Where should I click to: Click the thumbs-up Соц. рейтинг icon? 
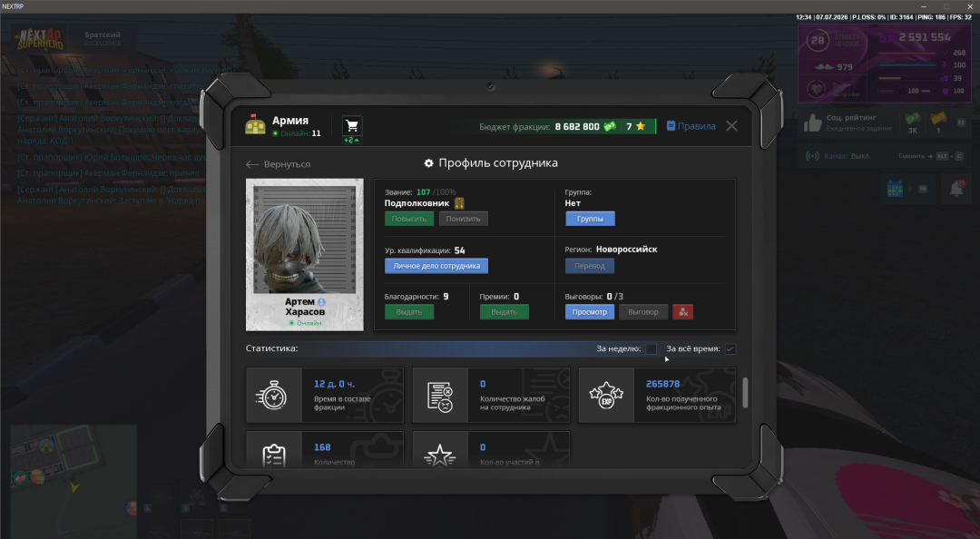click(x=812, y=122)
